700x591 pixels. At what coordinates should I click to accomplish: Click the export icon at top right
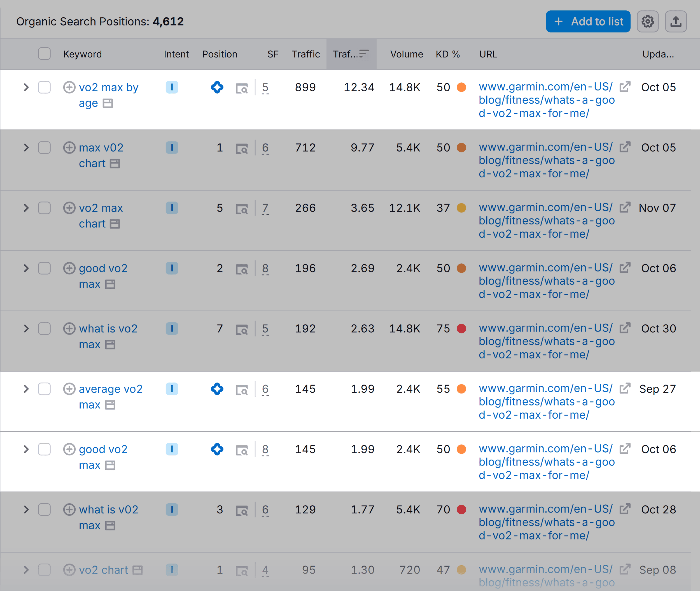pos(676,21)
